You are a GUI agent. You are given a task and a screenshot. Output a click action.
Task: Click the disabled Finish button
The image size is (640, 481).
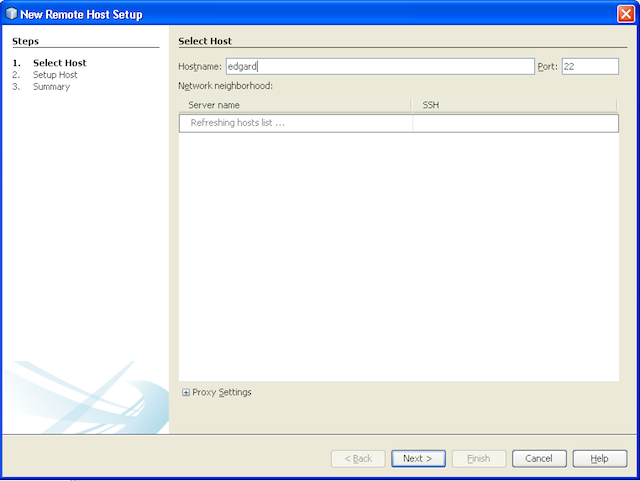479,458
